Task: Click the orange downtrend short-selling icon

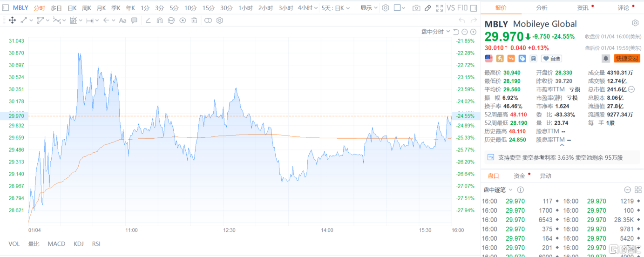Action: tap(511, 58)
